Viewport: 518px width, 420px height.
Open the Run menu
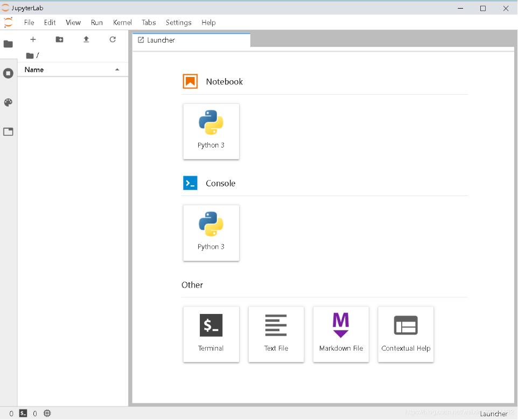[x=97, y=23]
